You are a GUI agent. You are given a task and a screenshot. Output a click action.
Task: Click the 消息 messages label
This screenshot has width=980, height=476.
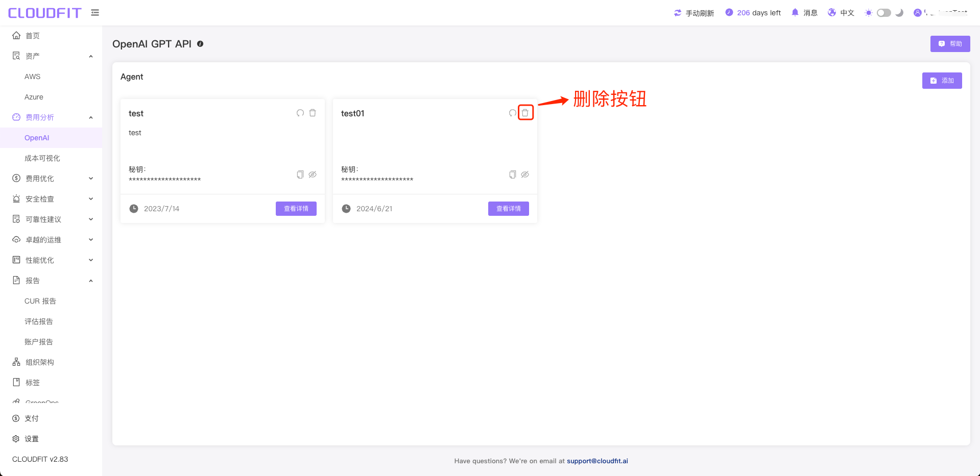click(810, 13)
